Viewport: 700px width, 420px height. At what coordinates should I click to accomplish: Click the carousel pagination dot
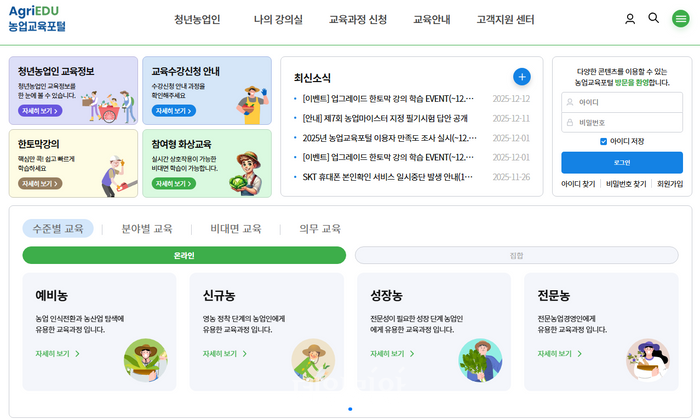[350, 409]
